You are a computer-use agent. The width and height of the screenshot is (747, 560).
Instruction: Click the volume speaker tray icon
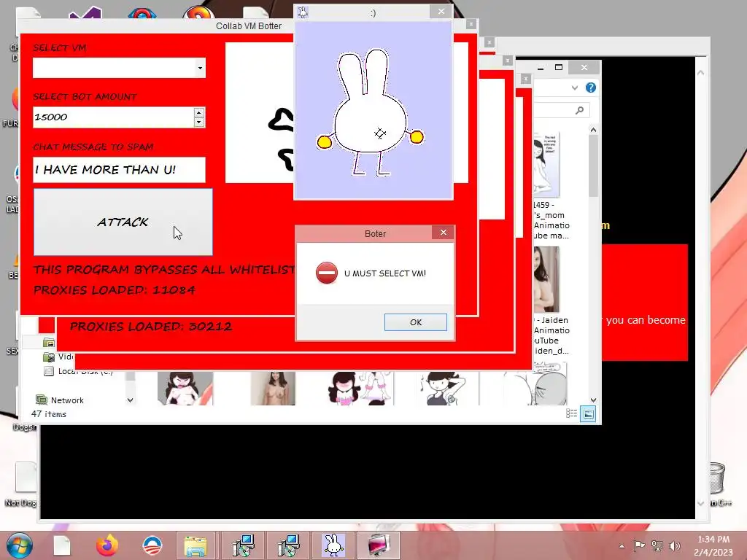(675, 545)
